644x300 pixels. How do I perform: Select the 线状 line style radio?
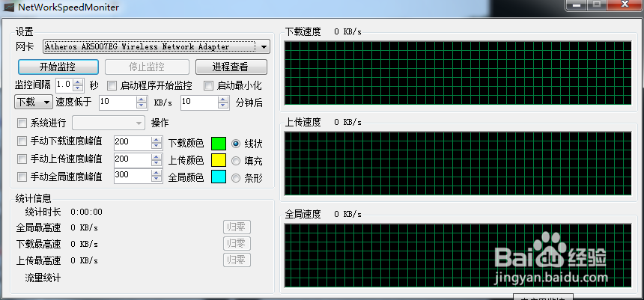coord(236,144)
